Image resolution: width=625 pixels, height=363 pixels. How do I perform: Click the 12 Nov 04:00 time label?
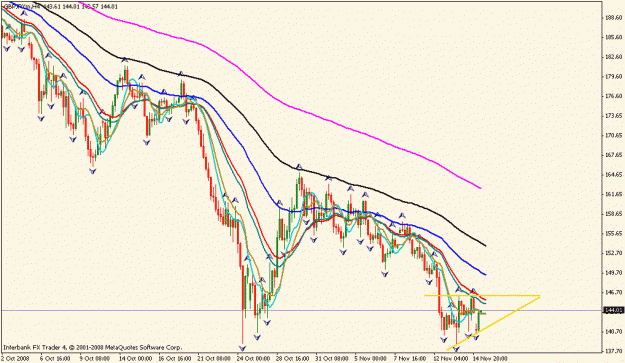click(x=452, y=359)
